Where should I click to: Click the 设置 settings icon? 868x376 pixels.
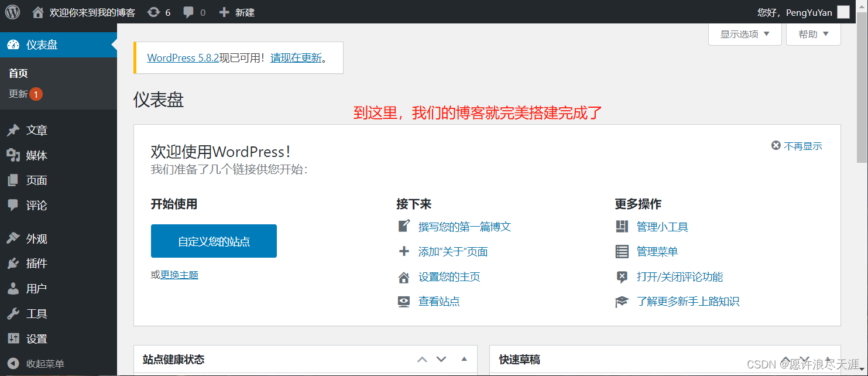(13, 339)
